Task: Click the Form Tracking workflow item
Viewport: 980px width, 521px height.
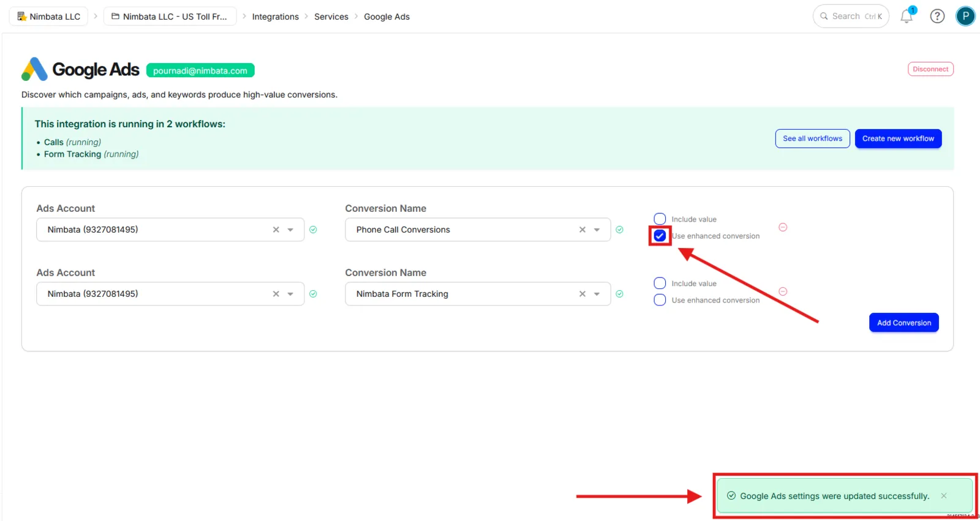Action: point(91,154)
